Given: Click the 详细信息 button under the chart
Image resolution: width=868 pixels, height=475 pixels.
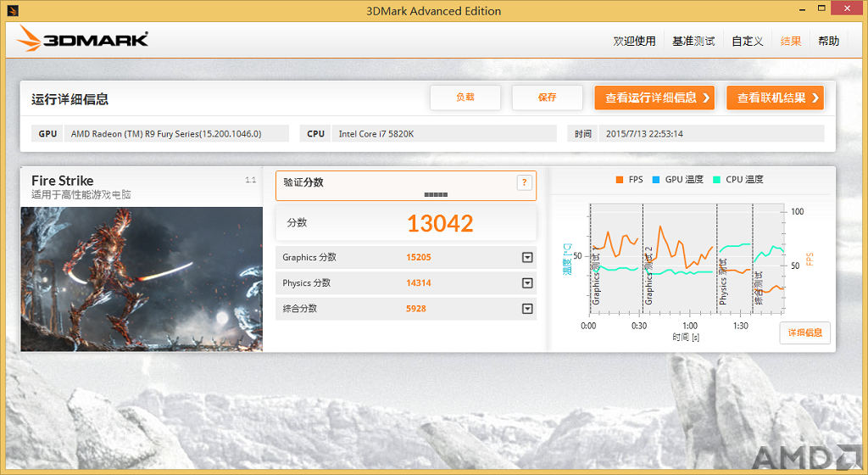Looking at the screenshot, I should pos(805,332).
